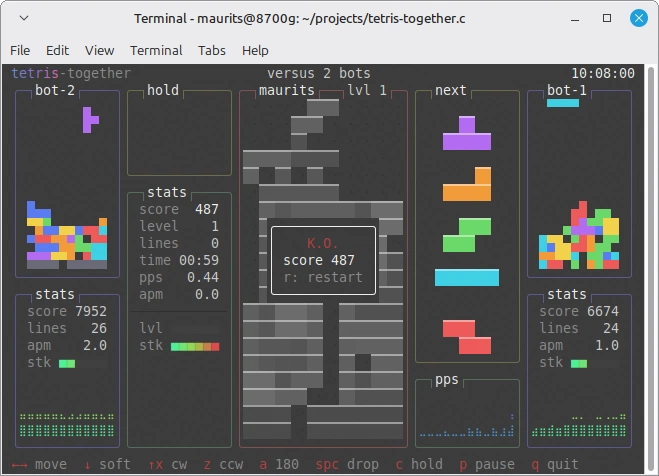Click bot-2 apm value 2.0

tap(95, 345)
